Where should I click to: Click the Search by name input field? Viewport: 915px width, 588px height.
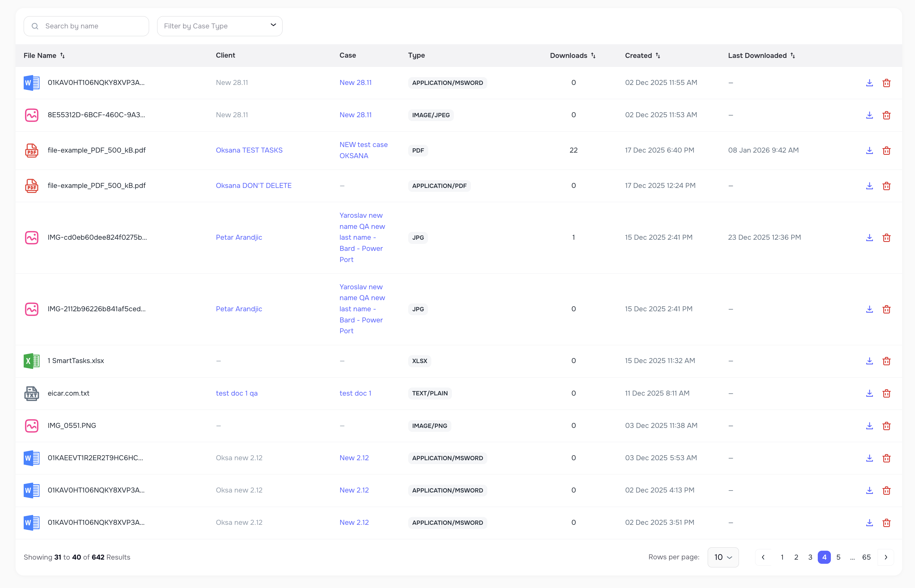[86, 26]
